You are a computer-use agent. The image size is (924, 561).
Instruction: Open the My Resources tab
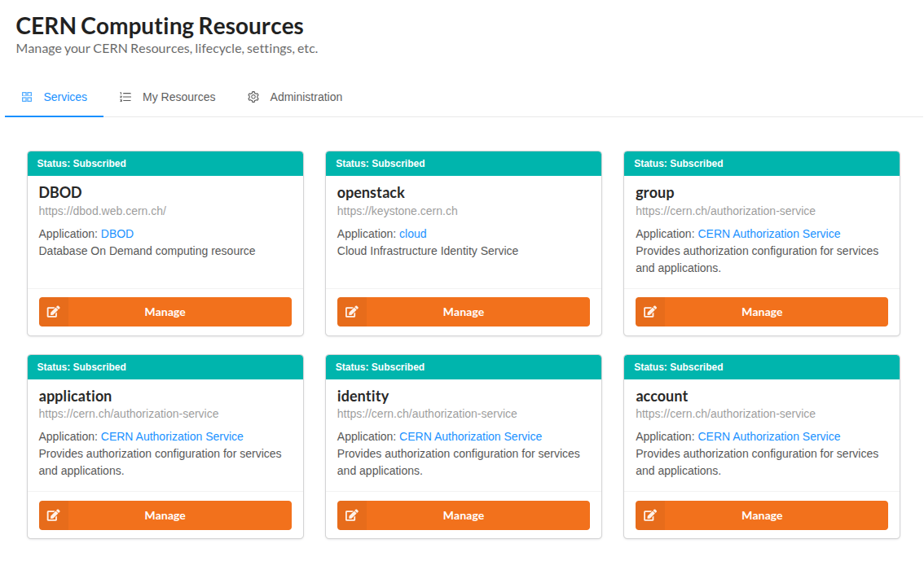(x=167, y=97)
